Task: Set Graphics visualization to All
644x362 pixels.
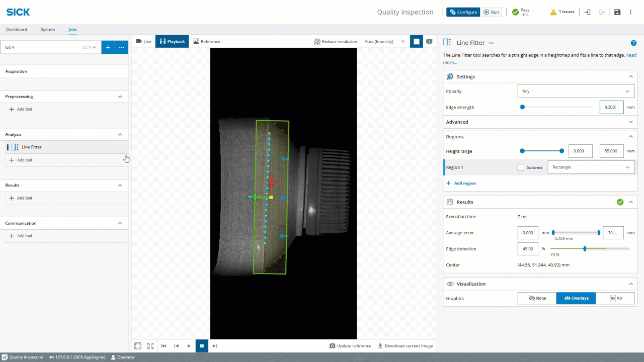Action: tap(615, 298)
